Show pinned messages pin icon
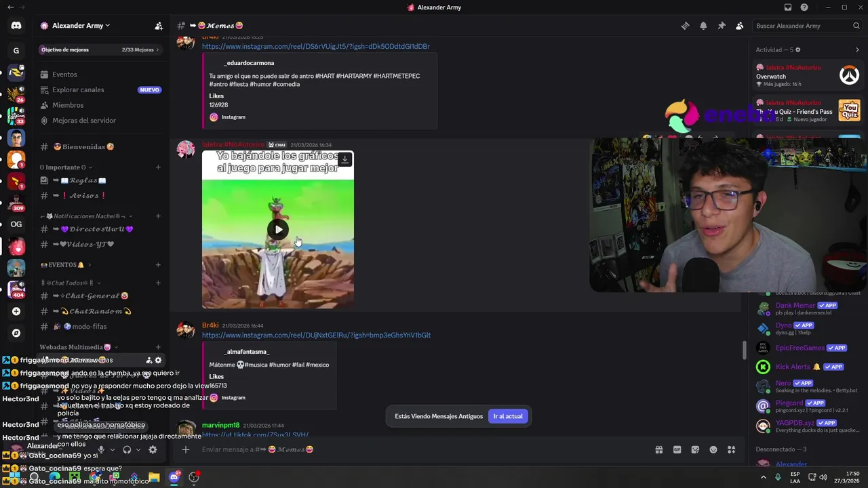The height and width of the screenshot is (488, 868). (722, 26)
